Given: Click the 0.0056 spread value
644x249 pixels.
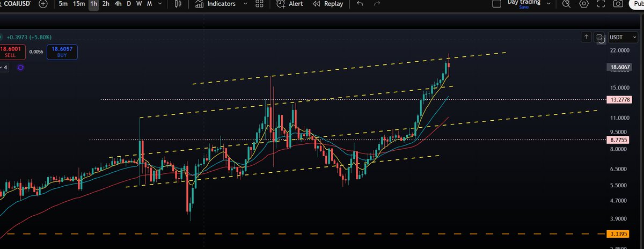Looking at the screenshot, I should pyautogui.click(x=36, y=52).
